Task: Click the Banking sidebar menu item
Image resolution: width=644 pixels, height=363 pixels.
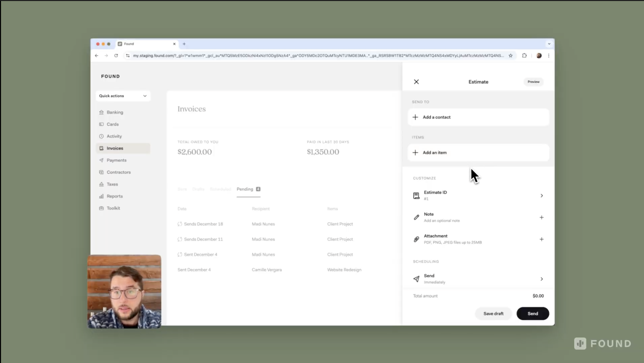Action: 115,112
